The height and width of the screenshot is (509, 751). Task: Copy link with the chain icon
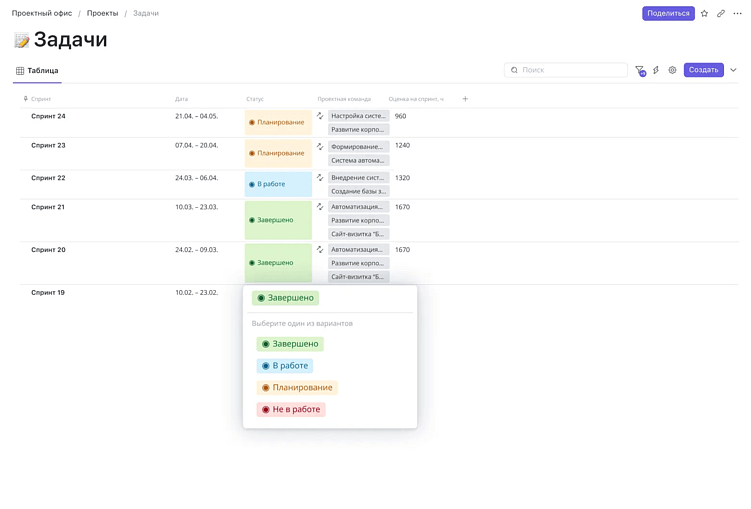tap(721, 13)
